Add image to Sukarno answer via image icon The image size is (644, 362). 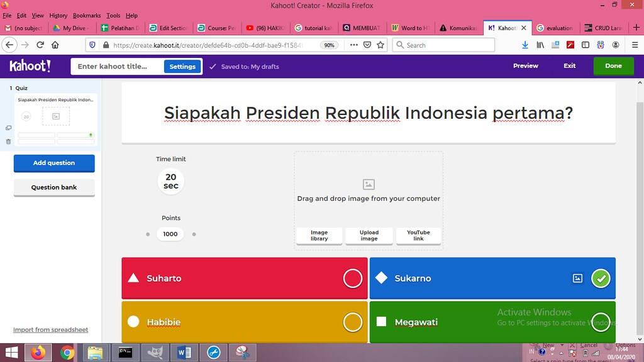click(x=577, y=278)
